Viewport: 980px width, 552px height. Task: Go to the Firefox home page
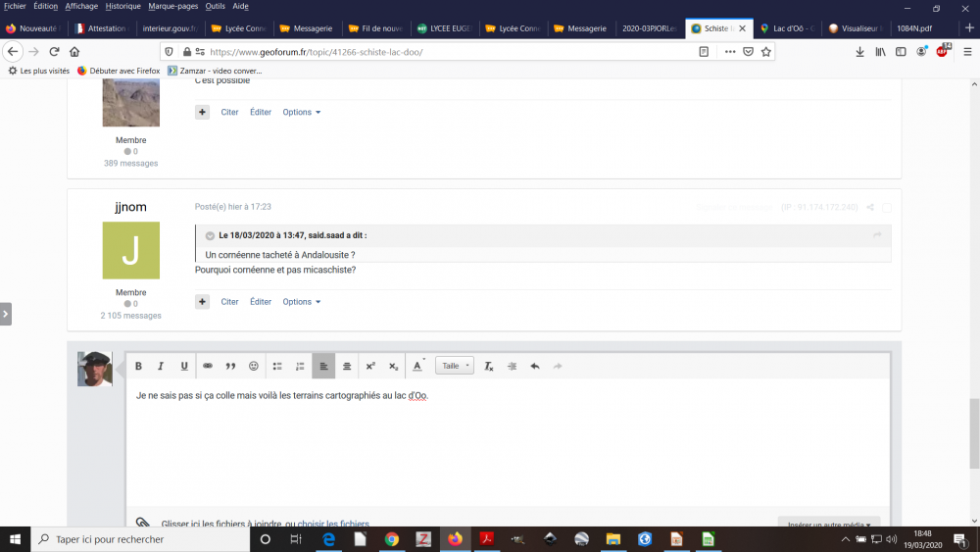point(74,52)
